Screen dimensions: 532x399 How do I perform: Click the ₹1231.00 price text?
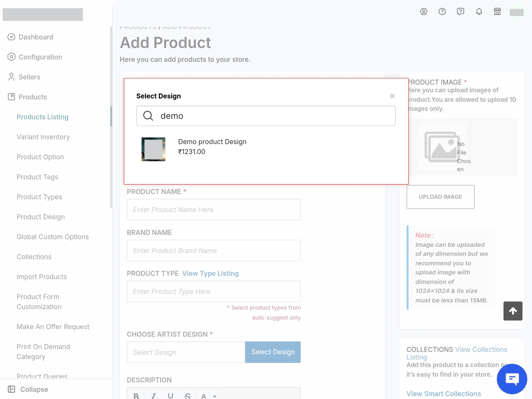point(191,152)
